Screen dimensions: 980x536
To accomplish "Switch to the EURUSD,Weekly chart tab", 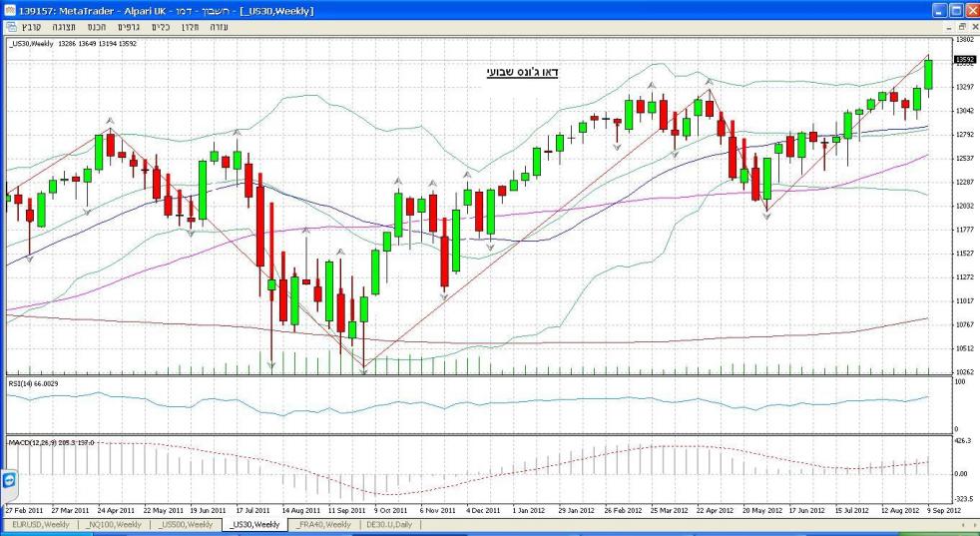I will coord(41,524).
